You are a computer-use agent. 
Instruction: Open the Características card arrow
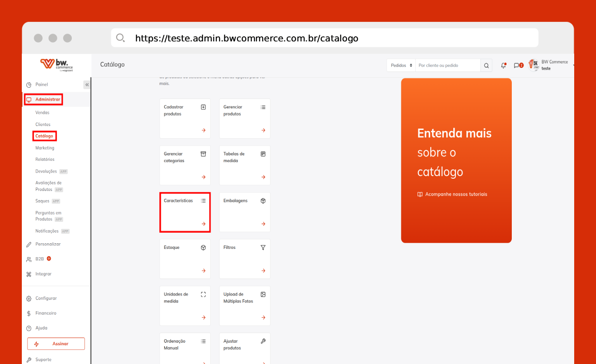203,224
